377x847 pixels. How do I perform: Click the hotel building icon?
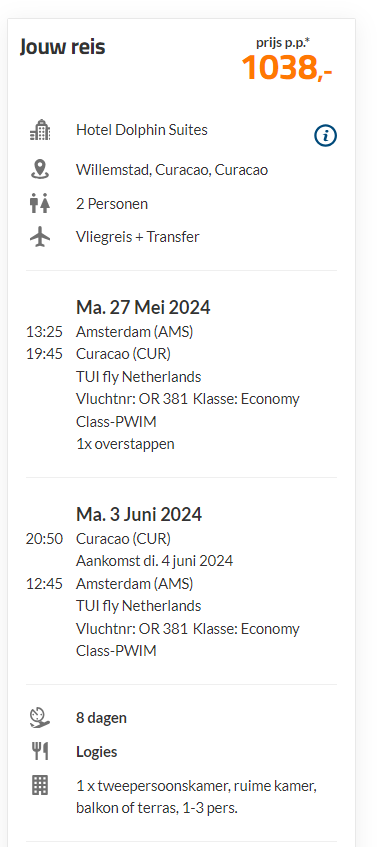(x=40, y=130)
